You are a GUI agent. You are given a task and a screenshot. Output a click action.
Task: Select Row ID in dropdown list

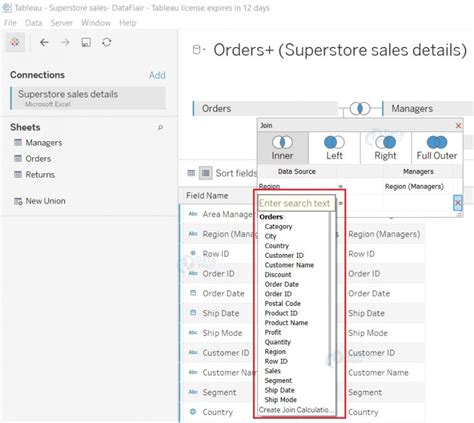coord(276,362)
